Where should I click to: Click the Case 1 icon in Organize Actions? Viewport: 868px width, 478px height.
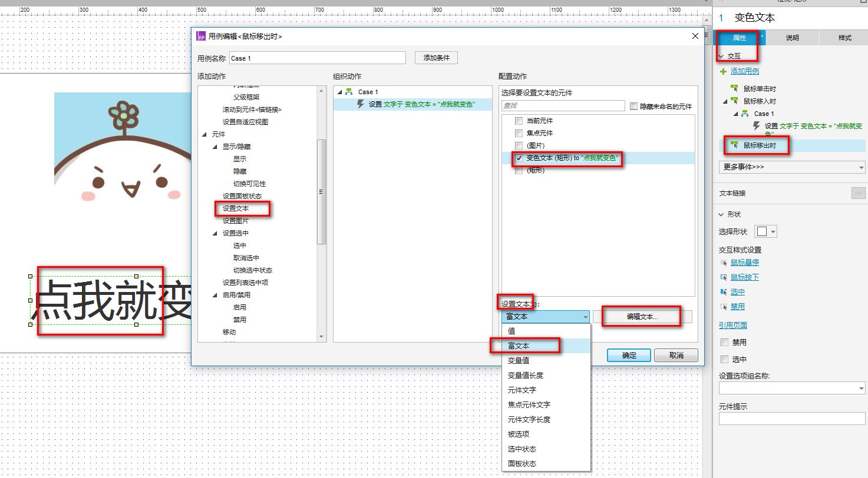pyautogui.click(x=349, y=92)
